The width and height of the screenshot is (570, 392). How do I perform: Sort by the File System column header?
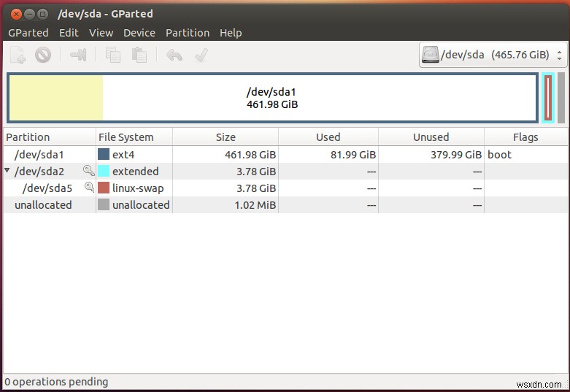(134, 137)
